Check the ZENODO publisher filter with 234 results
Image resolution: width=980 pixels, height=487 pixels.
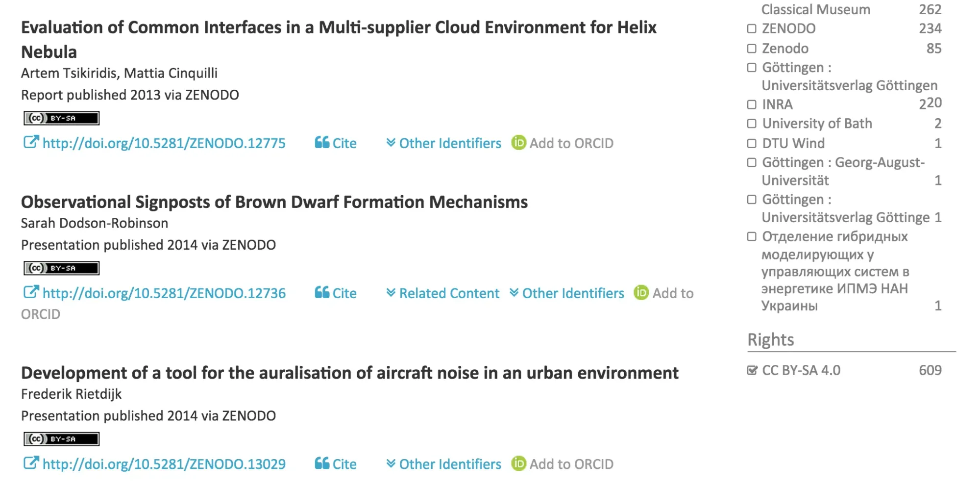(x=752, y=29)
